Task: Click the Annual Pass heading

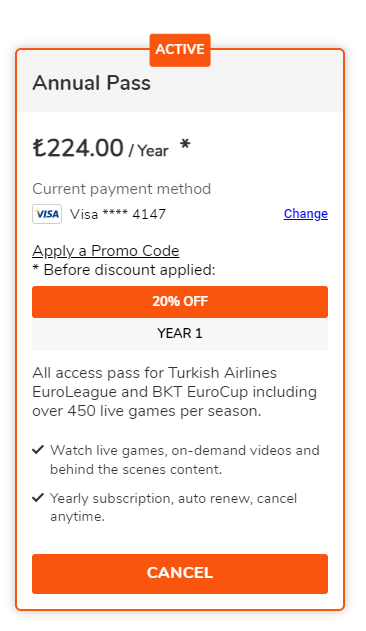Action: pos(91,83)
